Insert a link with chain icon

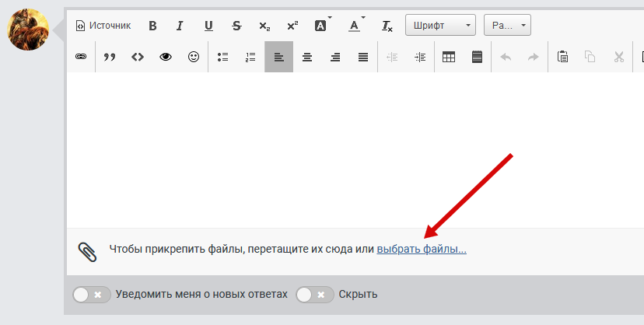[81, 57]
